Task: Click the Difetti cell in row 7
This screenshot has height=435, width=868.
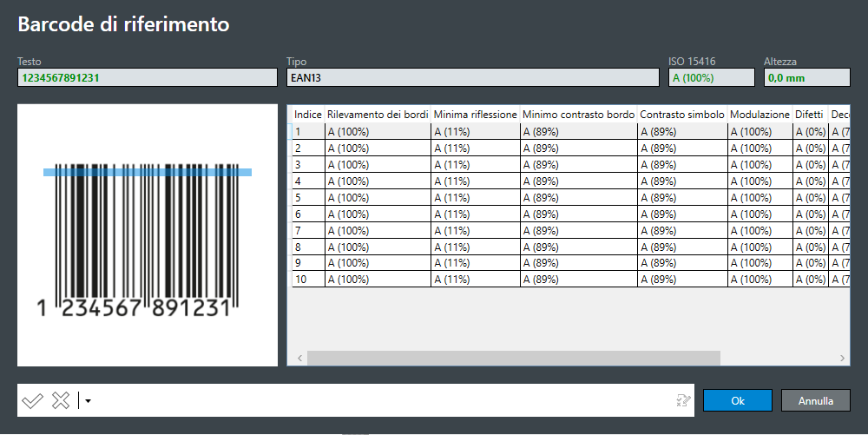Action: (811, 230)
